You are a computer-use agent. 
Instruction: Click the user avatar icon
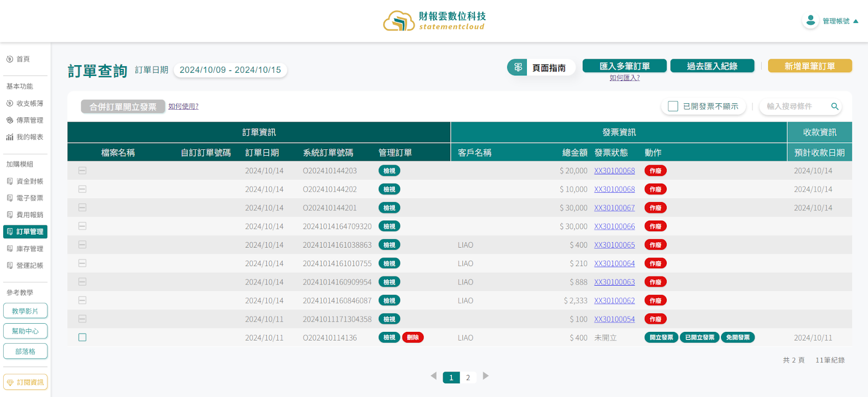[x=810, y=21]
